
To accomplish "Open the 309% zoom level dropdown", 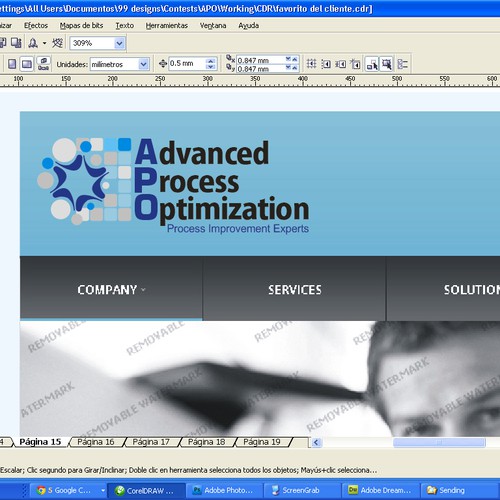I will coord(119,43).
